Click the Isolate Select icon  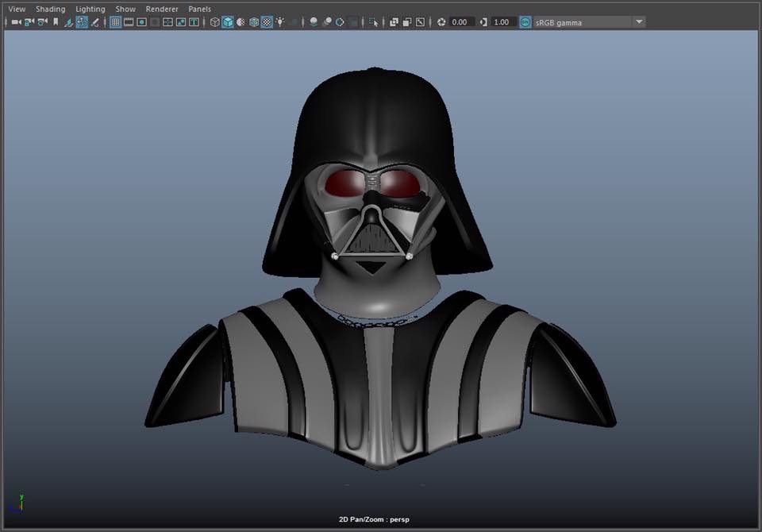pyautogui.click(x=373, y=22)
